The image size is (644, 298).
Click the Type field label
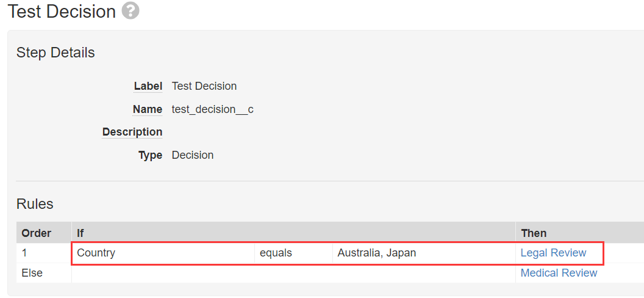pos(150,155)
